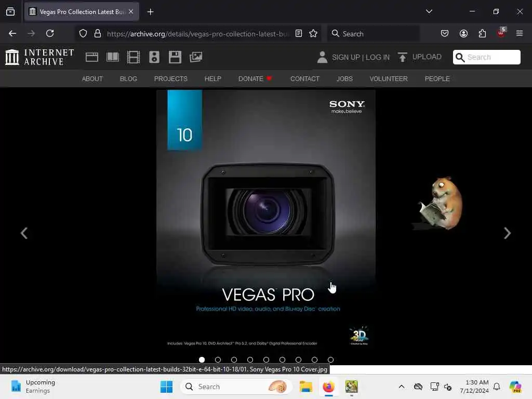
Task: Click the browser forward arrow
Action: 31,33
